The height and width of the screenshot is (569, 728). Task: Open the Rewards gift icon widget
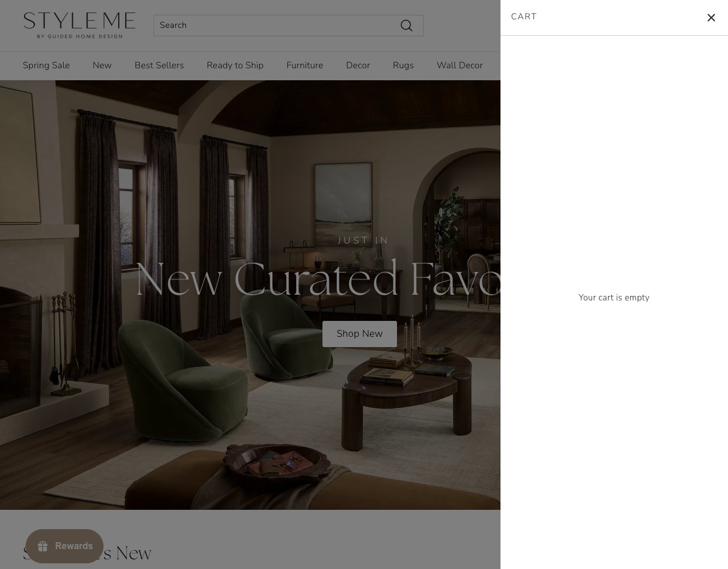(43, 546)
